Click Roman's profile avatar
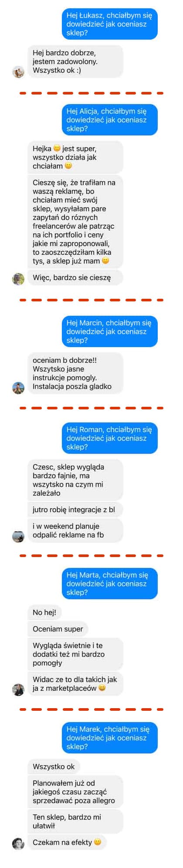 pos(18,536)
